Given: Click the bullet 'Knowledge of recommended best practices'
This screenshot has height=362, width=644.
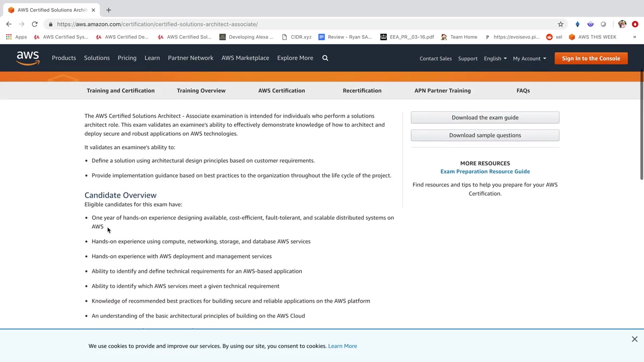Looking at the screenshot, I should click(231, 301).
